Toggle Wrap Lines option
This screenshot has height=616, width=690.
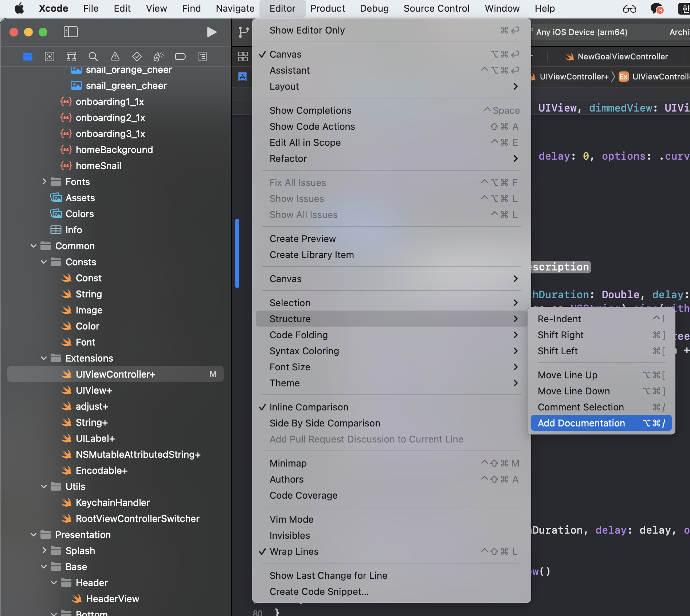point(391,551)
